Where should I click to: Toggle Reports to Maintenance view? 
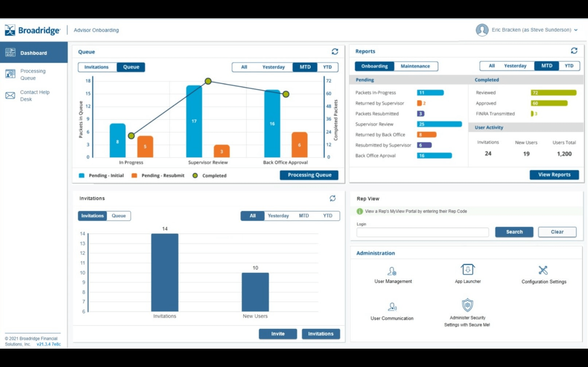pyautogui.click(x=415, y=66)
